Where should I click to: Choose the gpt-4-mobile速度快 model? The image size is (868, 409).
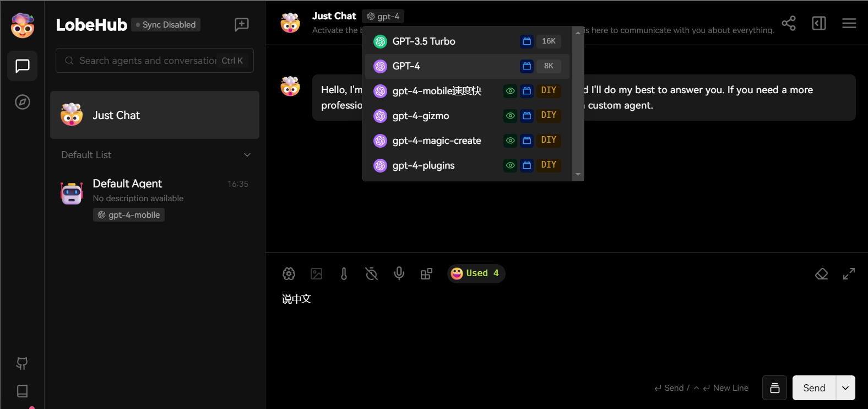pyautogui.click(x=467, y=91)
